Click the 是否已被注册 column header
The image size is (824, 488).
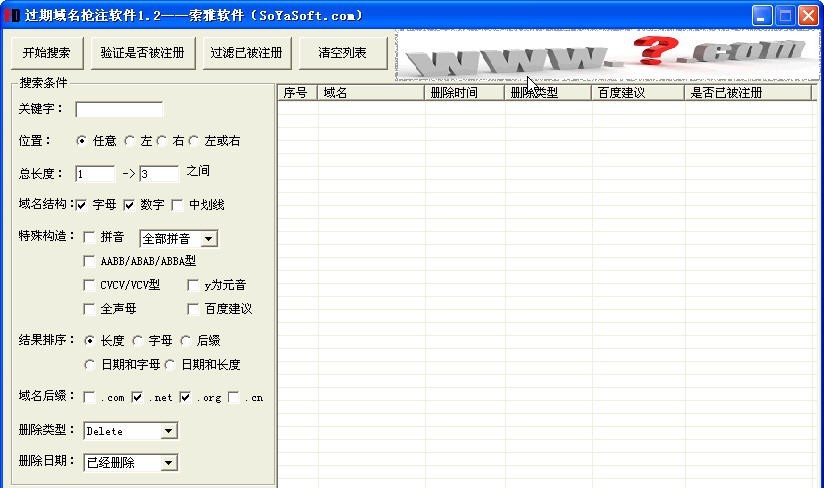pyautogui.click(x=748, y=93)
